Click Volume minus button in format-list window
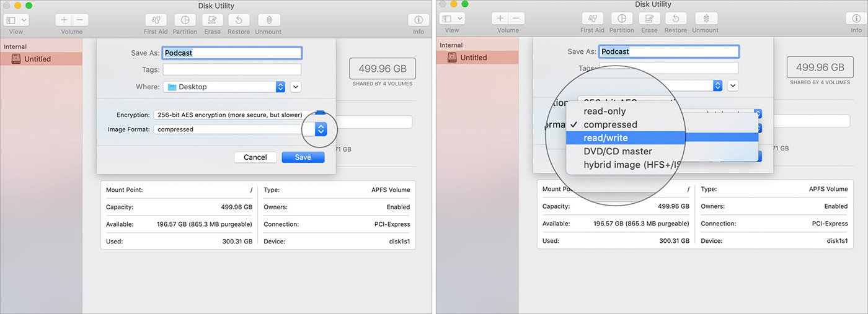The width and height of the screenshot is (868, 314). click(x=517, y=19)
